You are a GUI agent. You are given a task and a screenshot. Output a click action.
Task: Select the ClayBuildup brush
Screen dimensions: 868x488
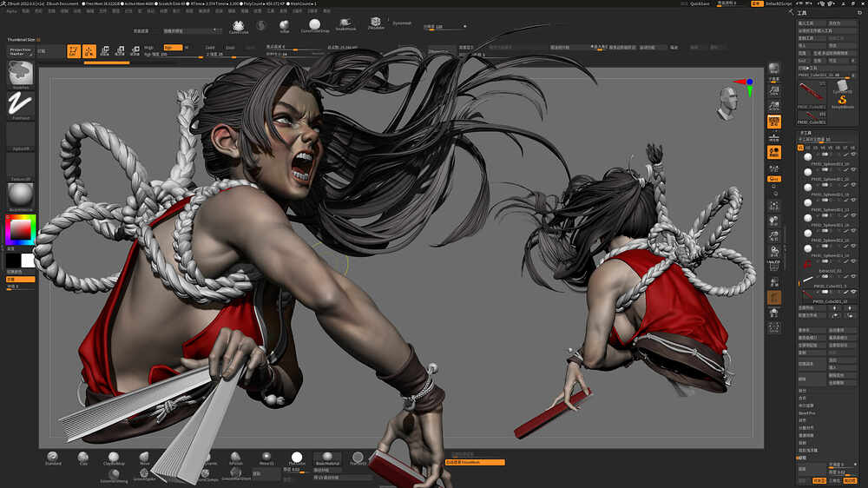coord(114,458)
